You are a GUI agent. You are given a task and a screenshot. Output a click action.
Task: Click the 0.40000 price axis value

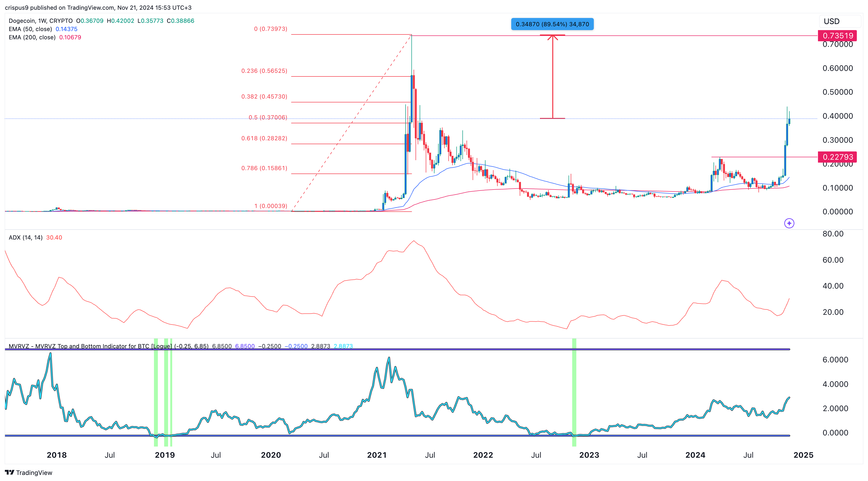coord(838,116)
